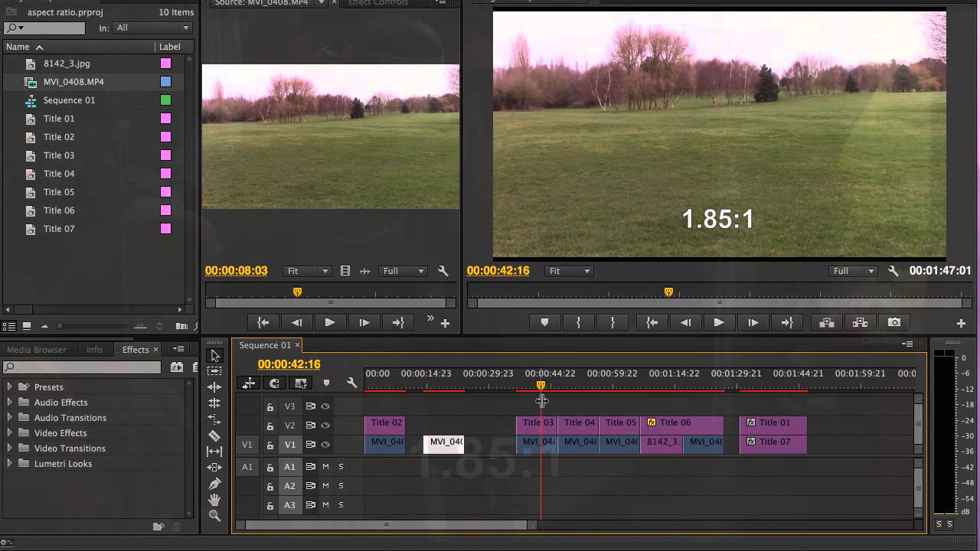
Task: Solo audio track A2
Action: click(341, 486)
